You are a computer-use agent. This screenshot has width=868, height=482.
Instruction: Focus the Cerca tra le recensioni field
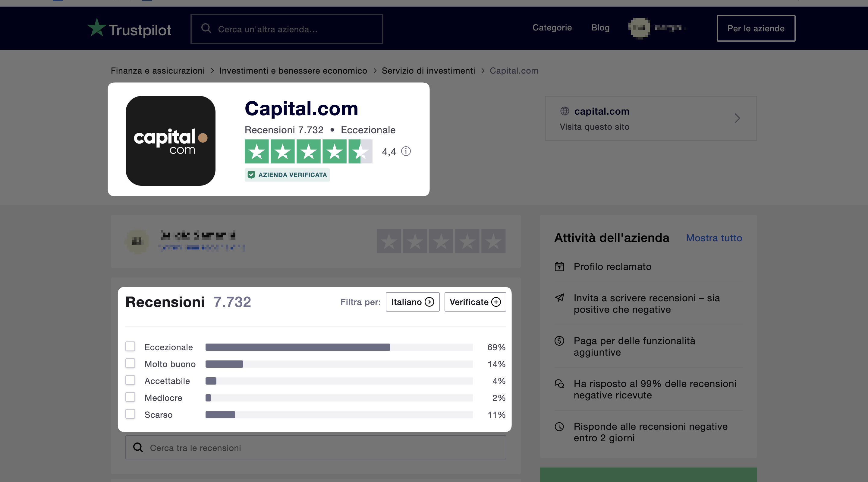click(316, 447)
